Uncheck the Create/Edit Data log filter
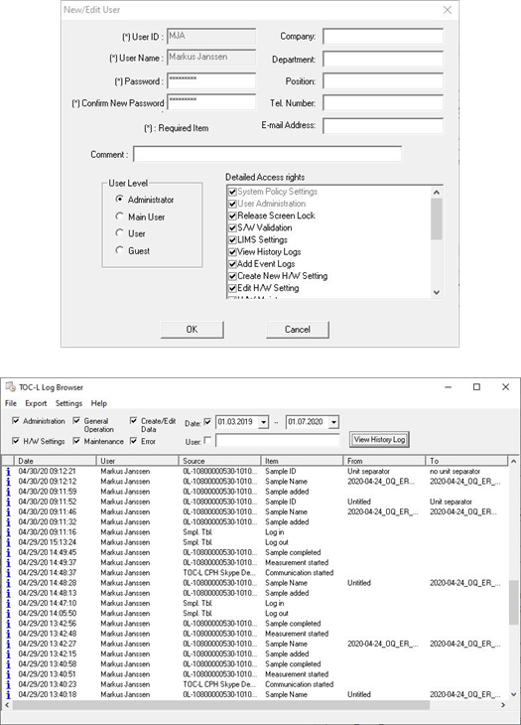521x725 pixels. tap(133, 421)
